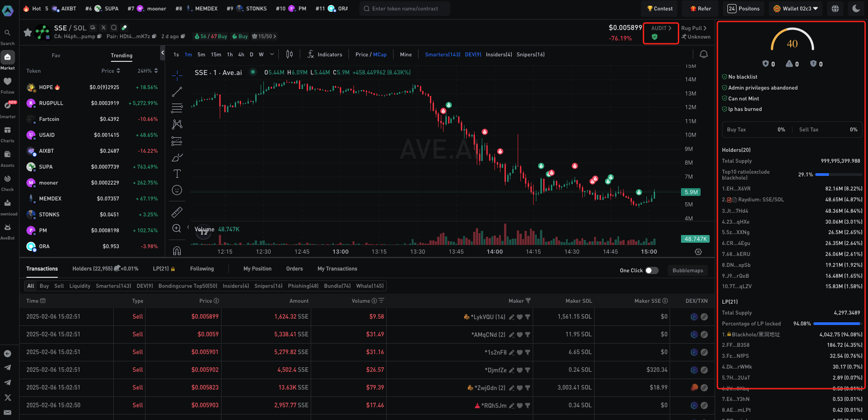Select the trend line drawing tool
This screenshot has width=868, height=420.
[x=177, y=92]
